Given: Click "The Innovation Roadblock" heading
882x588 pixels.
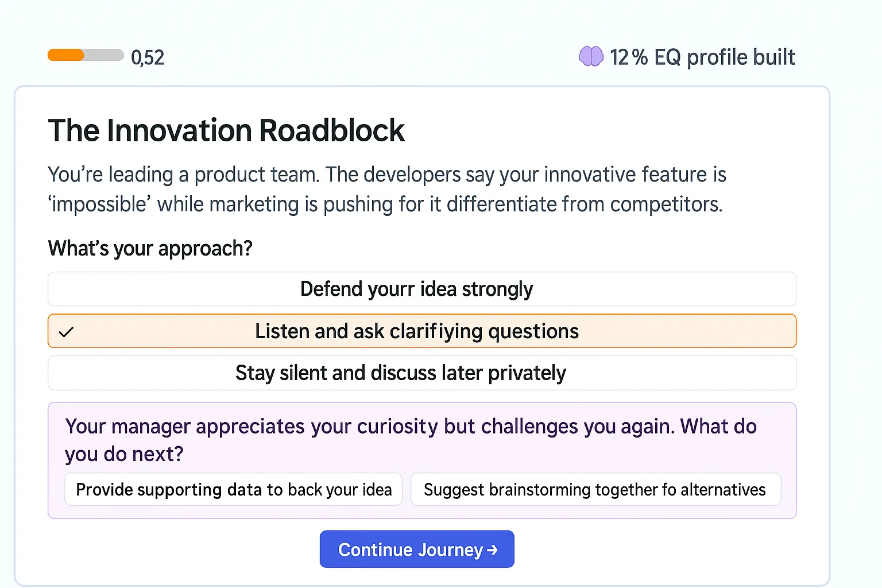Looking at the screenshot, I should point(226,130).
